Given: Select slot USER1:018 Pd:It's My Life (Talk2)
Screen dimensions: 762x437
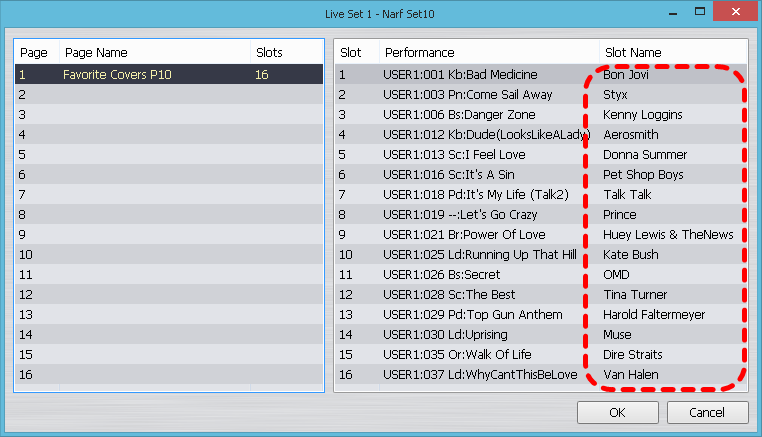Looking at the screenshot, I should click(x=541, y=194).
